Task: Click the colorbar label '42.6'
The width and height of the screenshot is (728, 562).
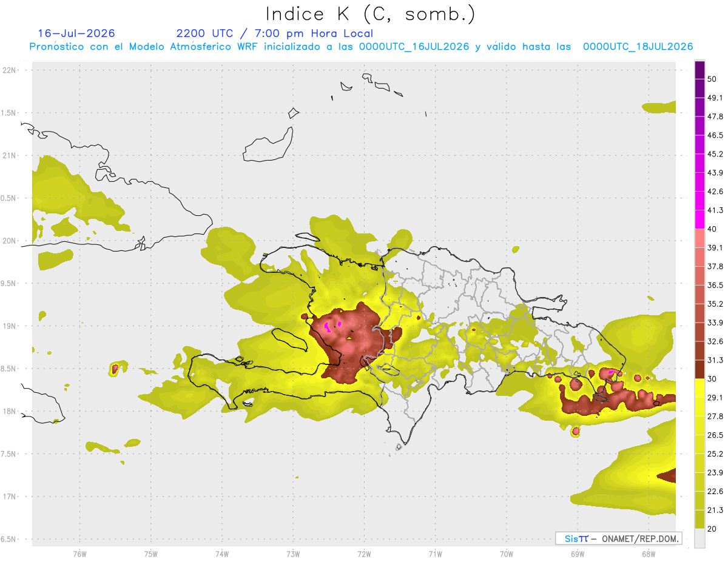Action: [715, 192]
